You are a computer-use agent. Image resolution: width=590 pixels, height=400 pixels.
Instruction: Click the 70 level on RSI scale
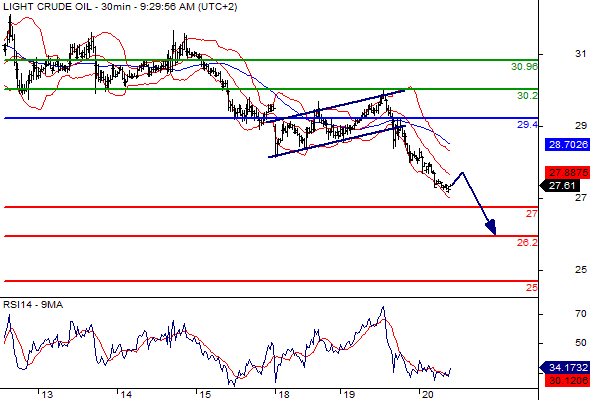[x=581, y=313]
